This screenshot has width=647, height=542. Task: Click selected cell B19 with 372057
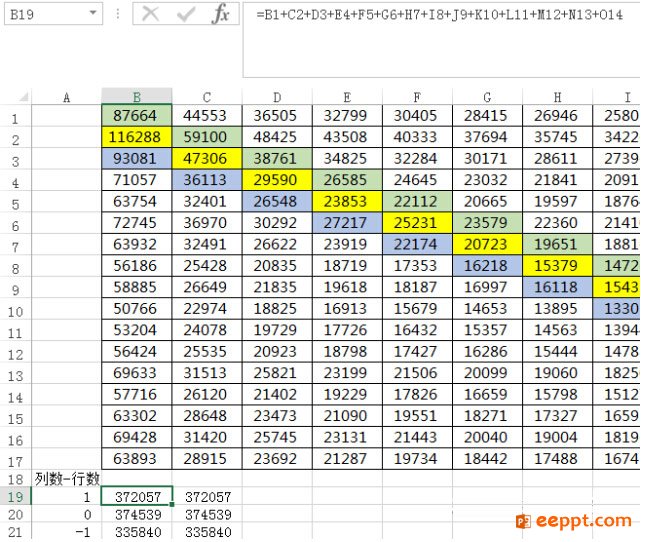pyautogui.click(x=137, y=496)
